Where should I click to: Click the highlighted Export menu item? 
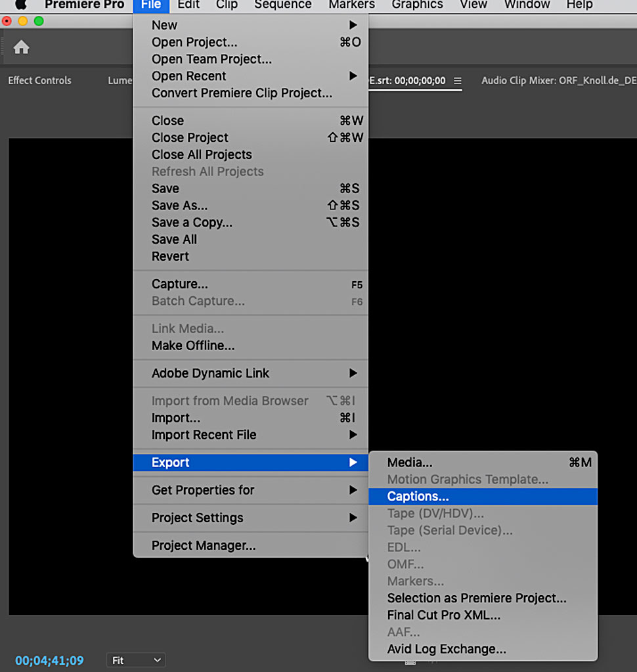pos(251,462)
